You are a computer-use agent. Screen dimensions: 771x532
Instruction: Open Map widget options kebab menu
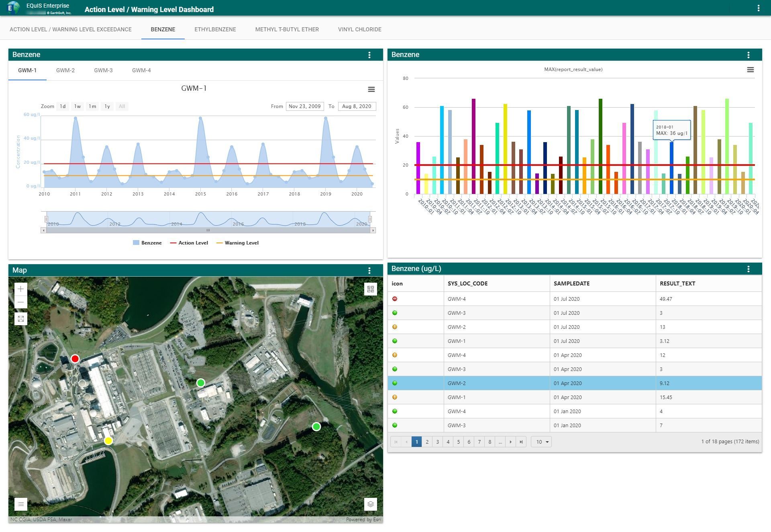pos(369,271)
